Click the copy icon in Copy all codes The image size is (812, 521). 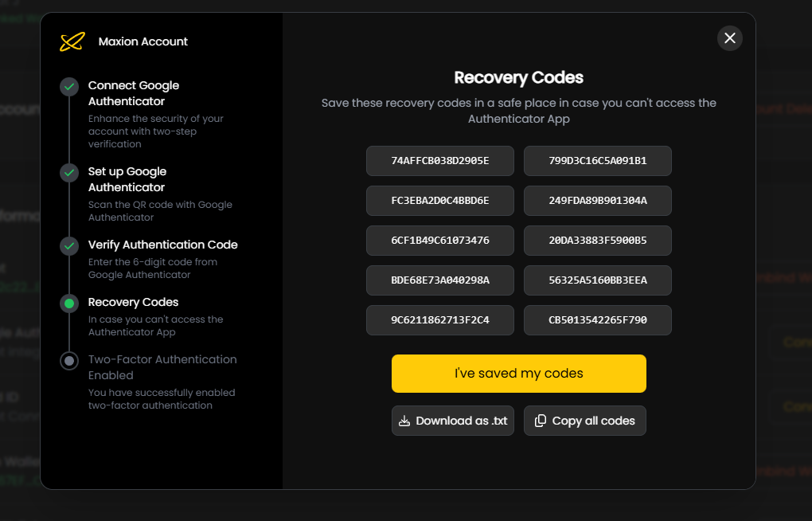coord(541,421)
